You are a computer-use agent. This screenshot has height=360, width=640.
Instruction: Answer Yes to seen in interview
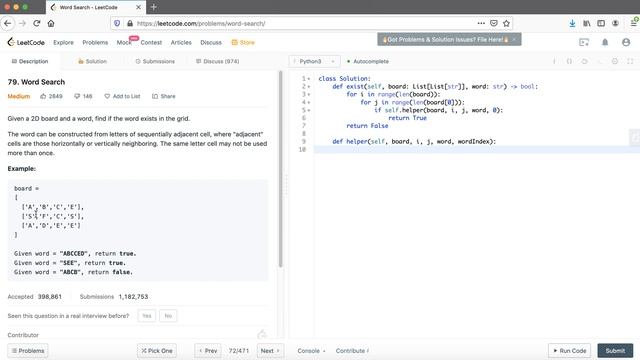(x=147, y=316)
